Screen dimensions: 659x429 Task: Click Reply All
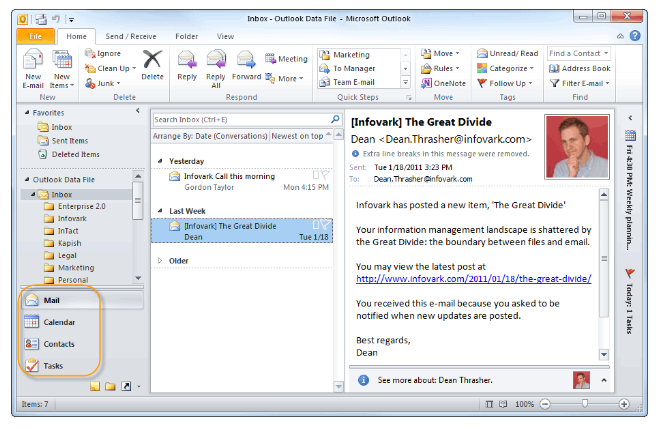pyautogui.click(x=216, y=68)
